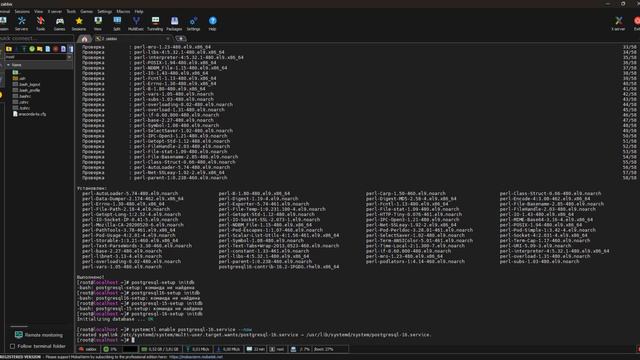The width and height of the screenshot is (640, 360).
Task: Click the RAM usage status indicator
Action: click(160, 349)
